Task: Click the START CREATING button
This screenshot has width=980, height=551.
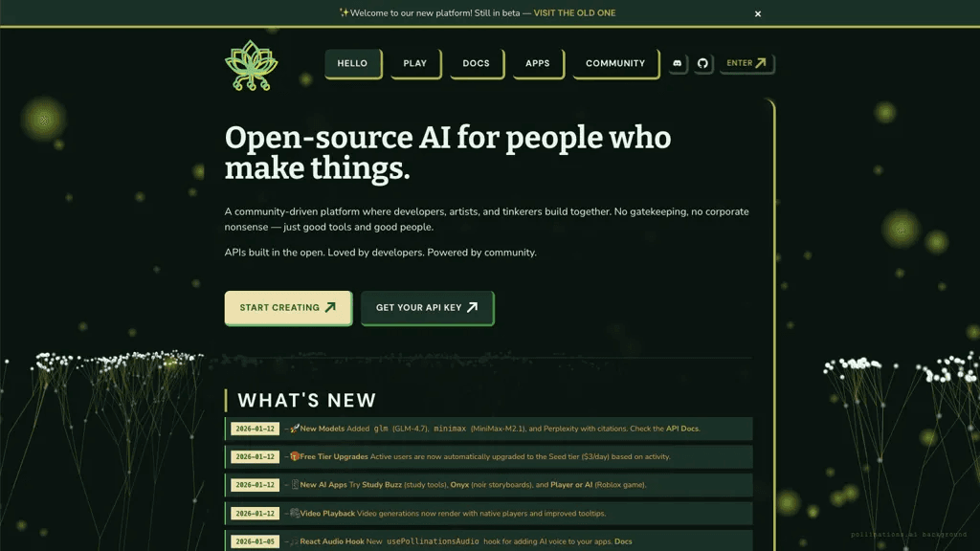Action: (288, 307)
